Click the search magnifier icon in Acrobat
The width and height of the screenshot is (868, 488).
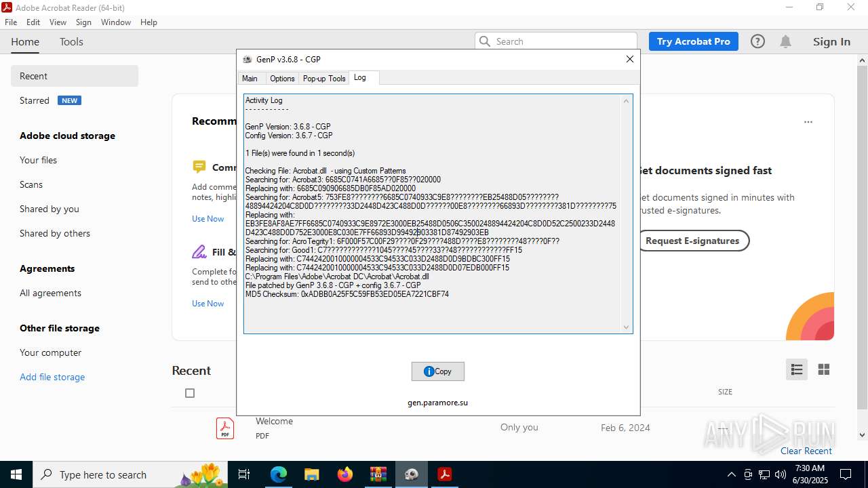pyautogui.click(x=484, y=41)
